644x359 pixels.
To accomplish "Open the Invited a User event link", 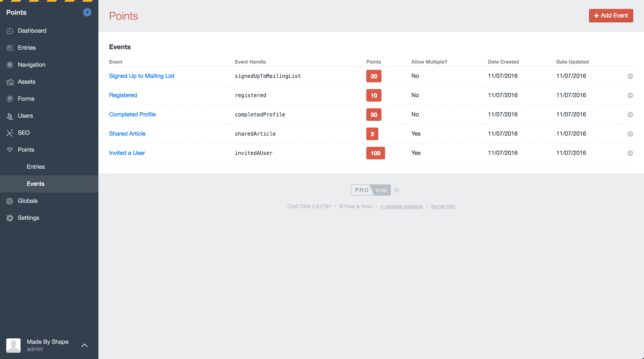I will click(127, 153).
